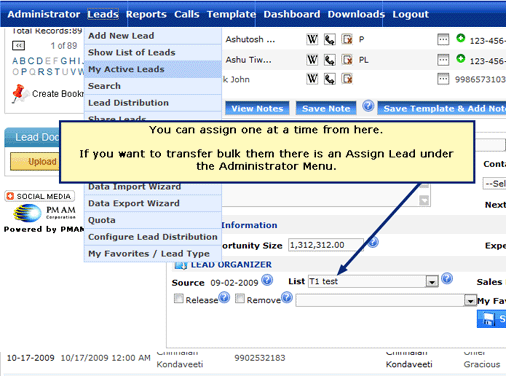Open the --Sel dropdown under Contact
The height and width of the screenshot is (376, 506).
[x=494, y=184]
